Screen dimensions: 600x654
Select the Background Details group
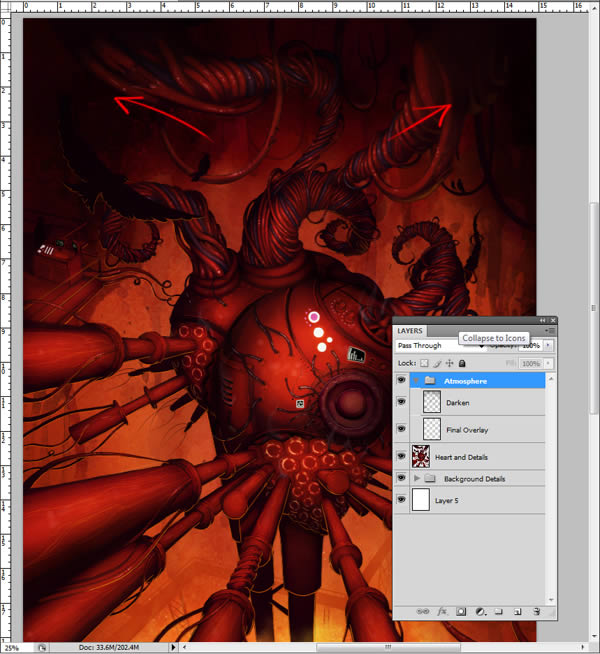pyautogui.click(x=477, y=478)
